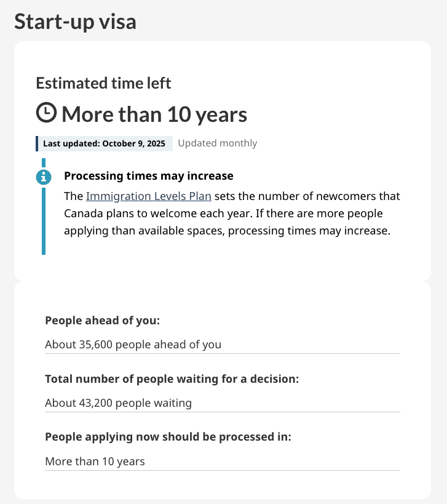Click the "Processing times may increase" notice title
This screenshot has height=504, width=447.
pyautogui.click(x=148, y=176)
